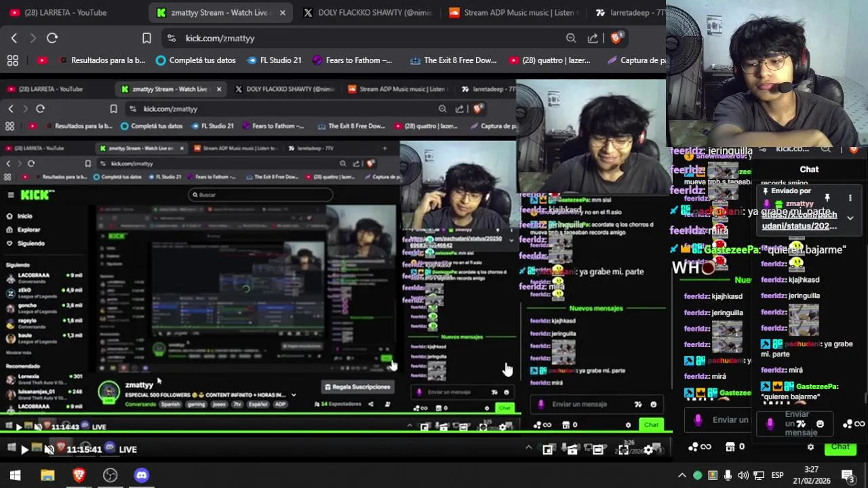Viewport: 868px width, 488px height.
Task: Open the gift shop icon showing 0
Action: pyautogui.click(x=735, y=447)
